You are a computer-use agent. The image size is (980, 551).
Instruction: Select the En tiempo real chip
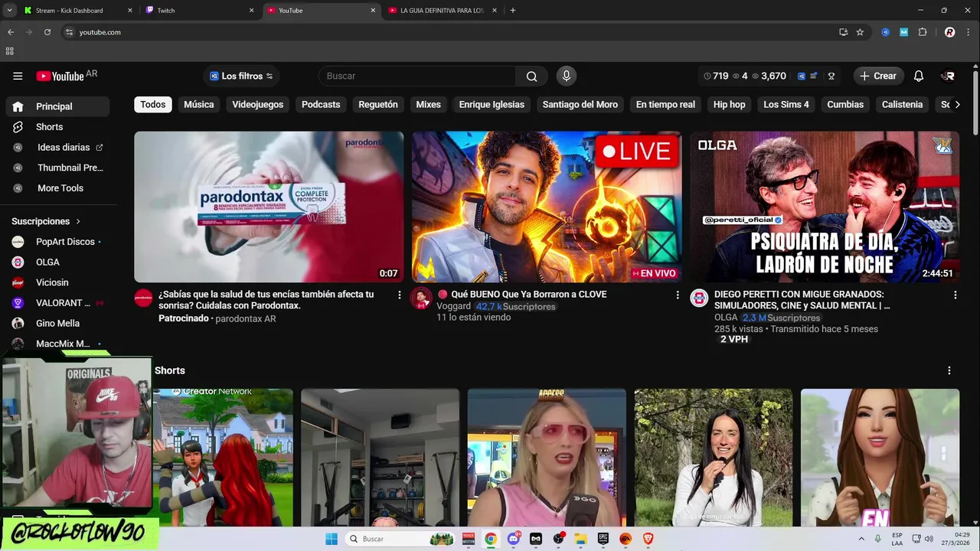[665, 104]
